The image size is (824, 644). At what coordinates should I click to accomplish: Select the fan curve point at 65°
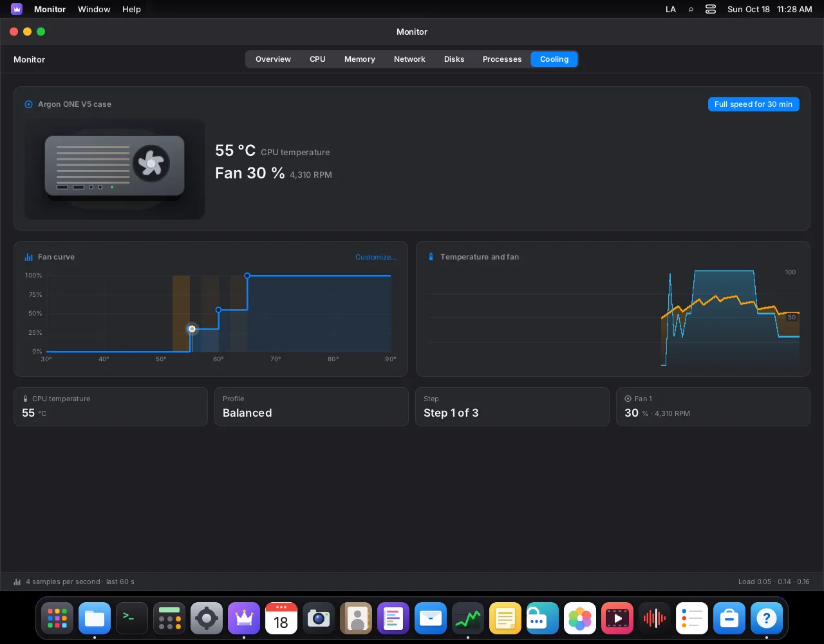[x=247, y=276]
